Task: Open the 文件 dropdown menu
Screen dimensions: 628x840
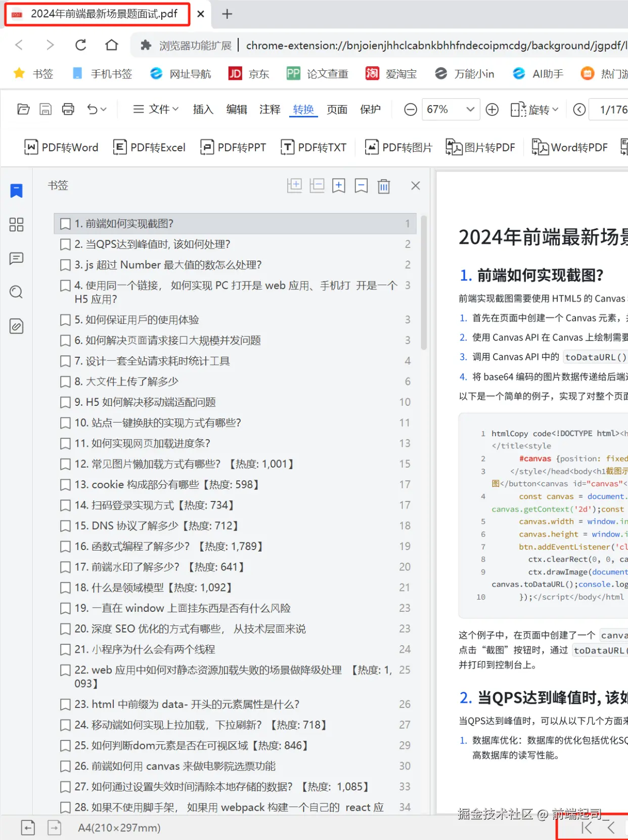Action: point(156,109)
